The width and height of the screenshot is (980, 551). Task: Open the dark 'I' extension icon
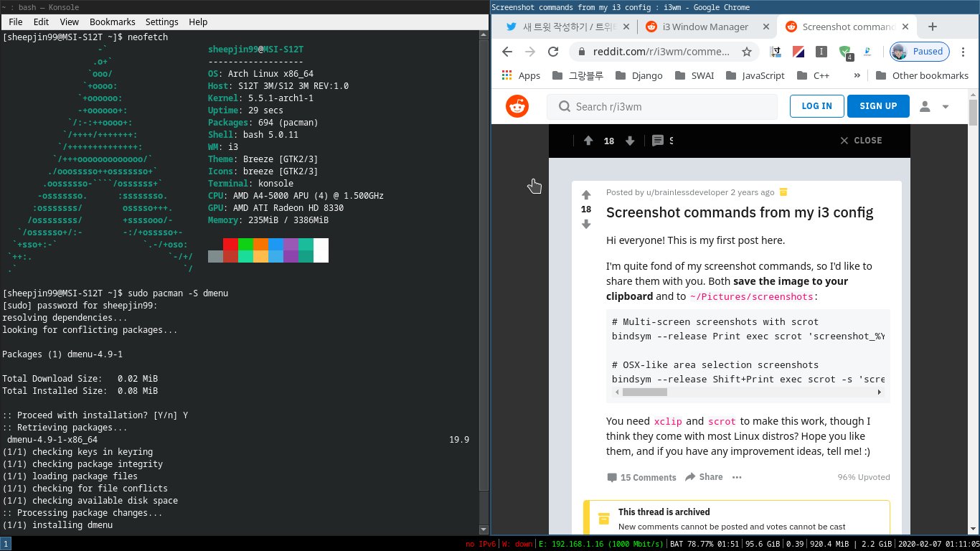tap(822, 52)
